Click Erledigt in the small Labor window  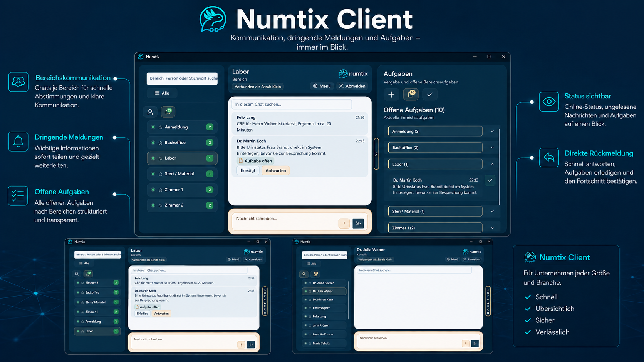(x=142, y=314)
